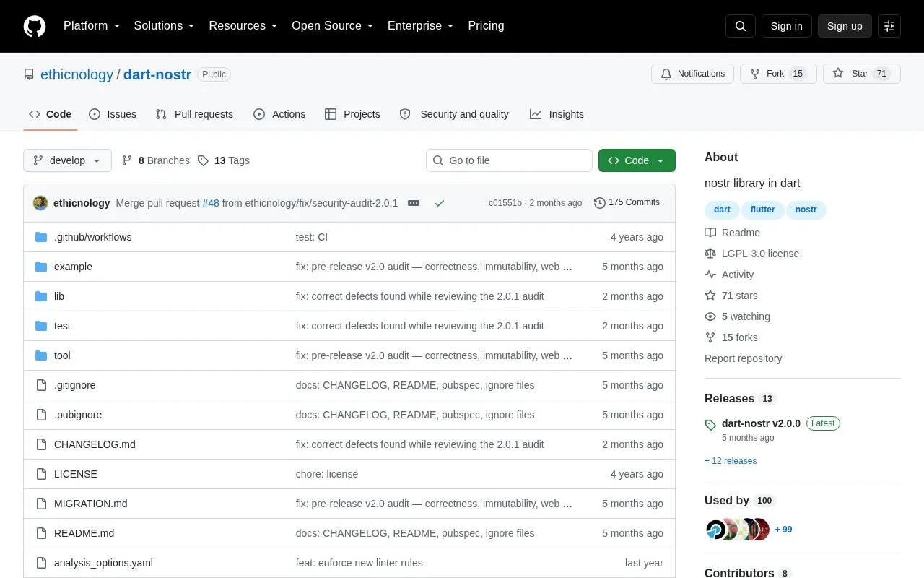Open the CHANGELOG.md file
The width and height of the screenshot is (924, 578).
(95, 444)
